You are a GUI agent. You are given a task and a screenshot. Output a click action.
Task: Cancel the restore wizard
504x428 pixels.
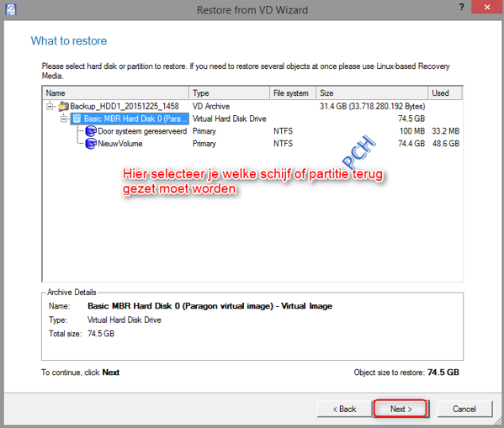[x=464, y=409]
